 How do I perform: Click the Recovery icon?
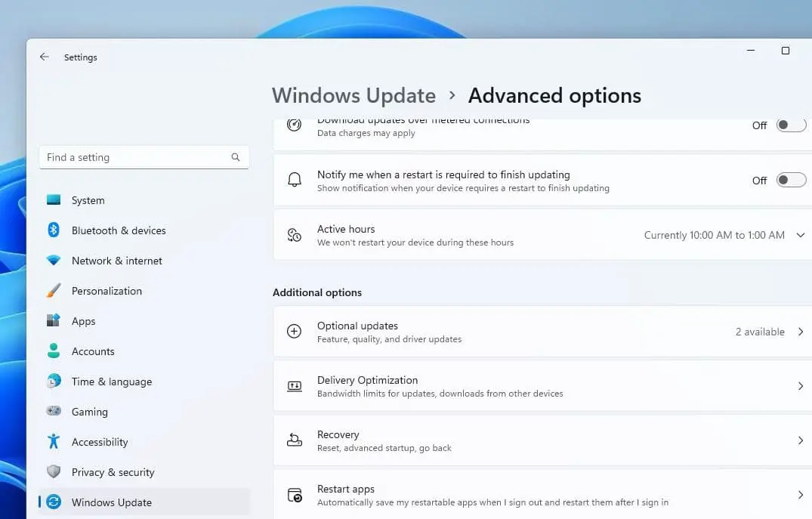pyautogui.click(x=294, y=440)
